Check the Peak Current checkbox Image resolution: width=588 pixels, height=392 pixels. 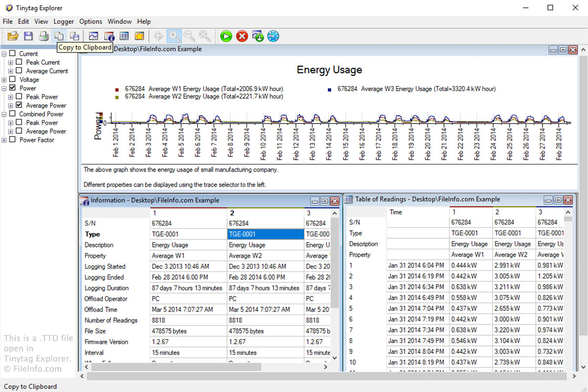pos(19,62)
